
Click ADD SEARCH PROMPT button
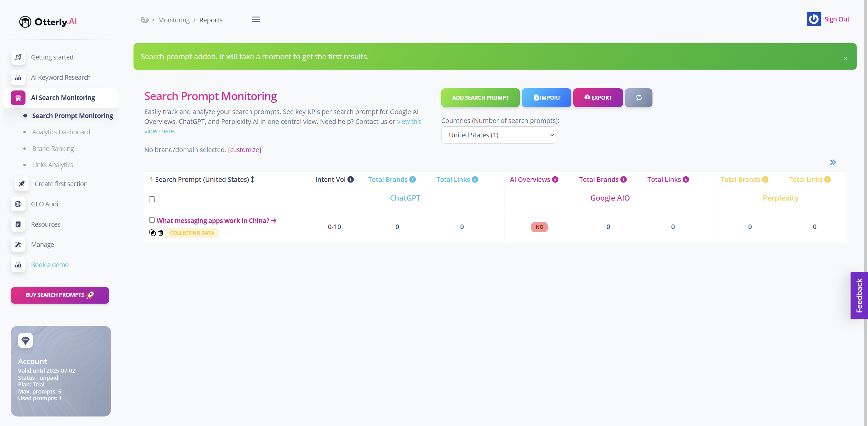[x=480, y=98]
